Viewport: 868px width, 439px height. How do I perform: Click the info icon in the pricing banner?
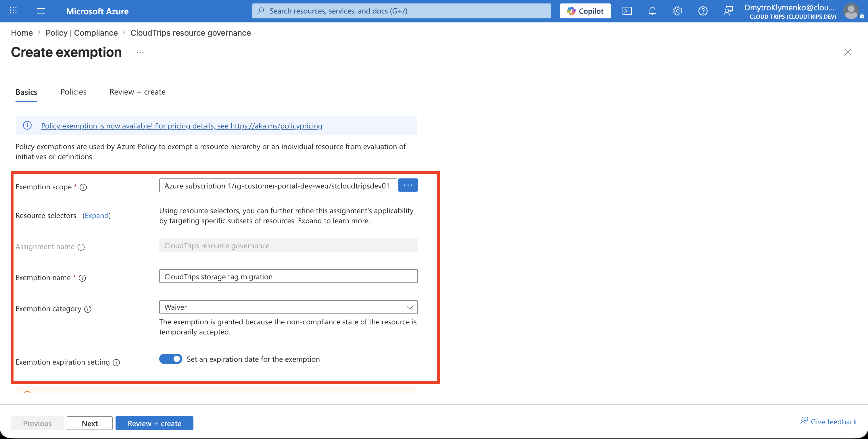pos(27,125)
